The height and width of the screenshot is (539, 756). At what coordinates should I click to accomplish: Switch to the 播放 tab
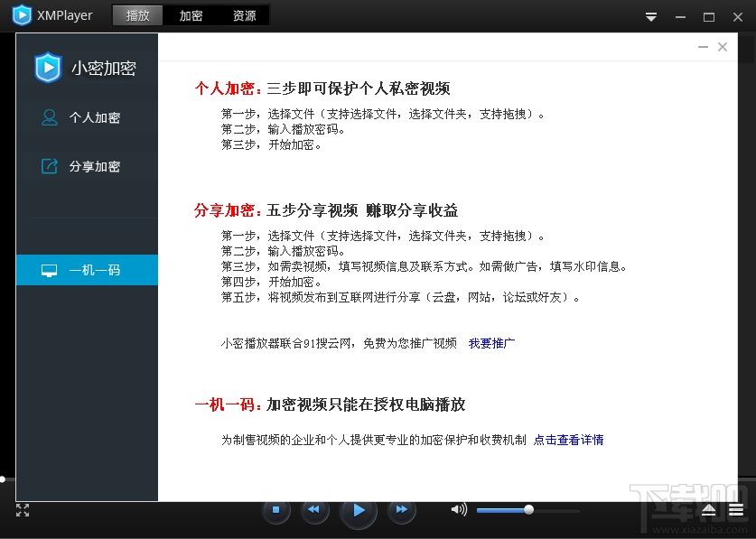pyautogui.click(x=138, y=15)
